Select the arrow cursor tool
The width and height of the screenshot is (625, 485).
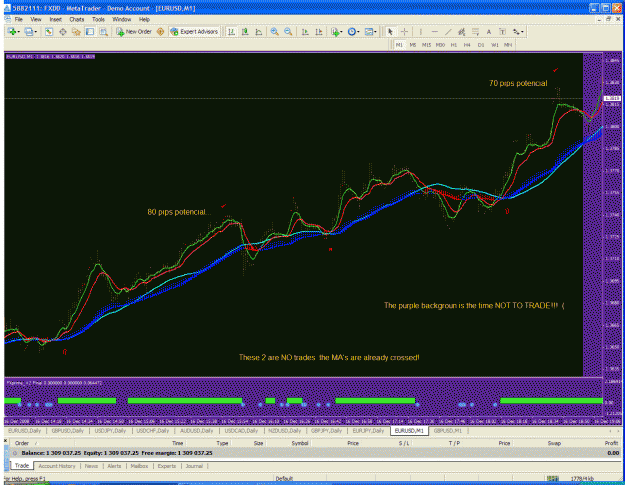390,31
